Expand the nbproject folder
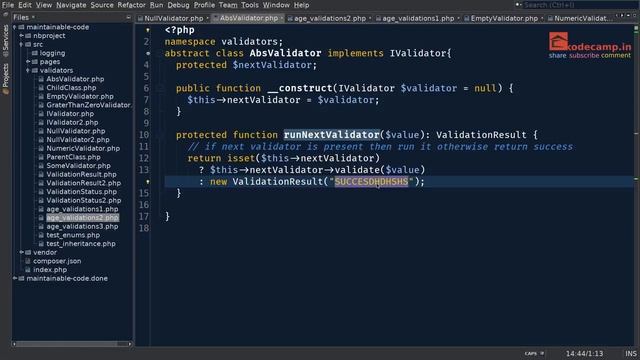 click(x=22, y=36)
